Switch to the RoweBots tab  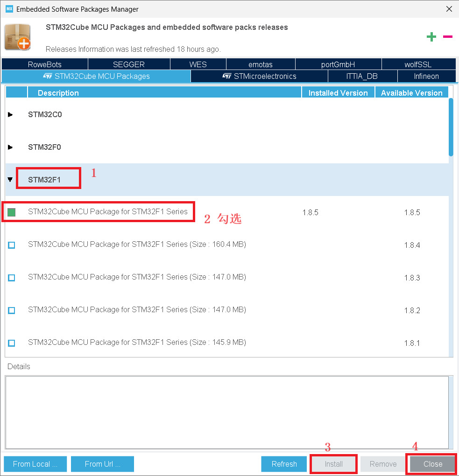tap(45, 64)
